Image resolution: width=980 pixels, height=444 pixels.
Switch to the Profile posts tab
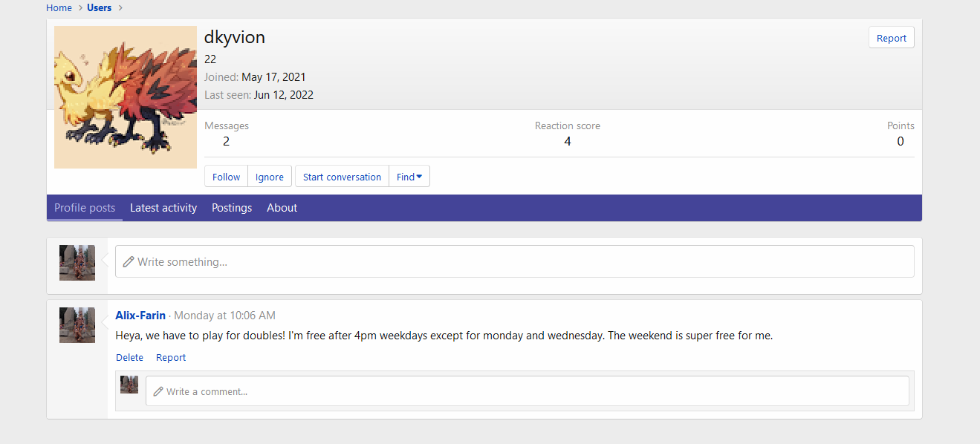[85, 208]
